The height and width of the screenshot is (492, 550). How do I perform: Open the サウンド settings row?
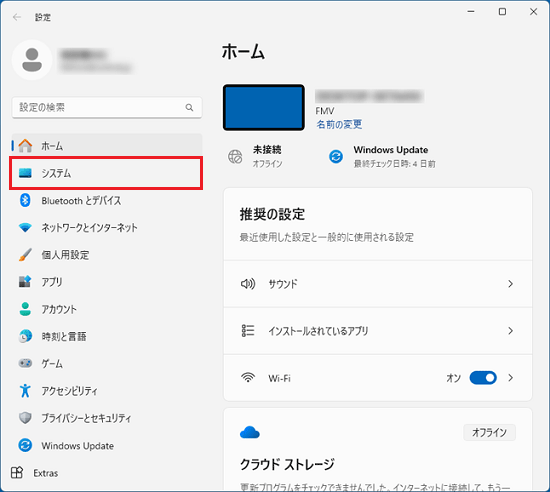coord(378,284)
